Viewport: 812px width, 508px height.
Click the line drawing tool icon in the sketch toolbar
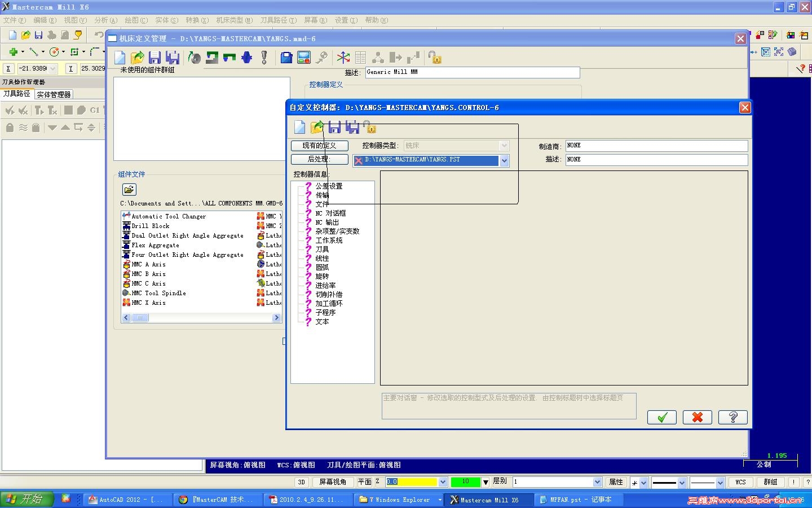click(x=34, y=52)
